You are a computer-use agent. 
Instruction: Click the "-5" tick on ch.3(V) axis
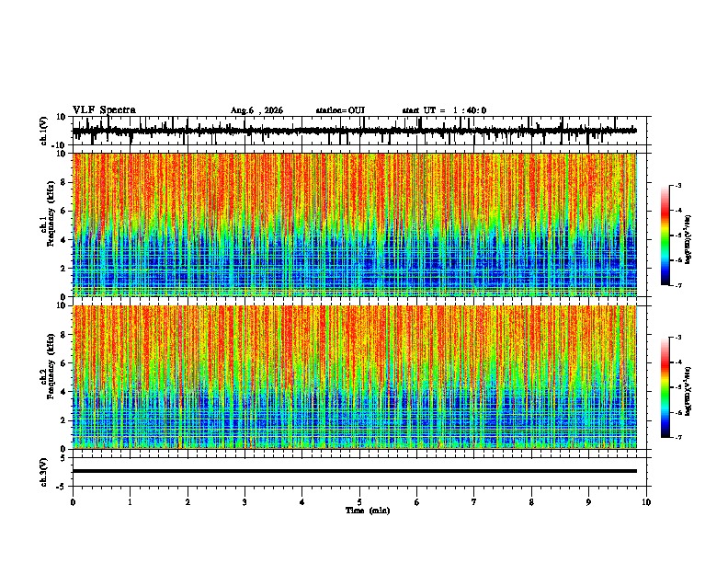tap(63, 487)
